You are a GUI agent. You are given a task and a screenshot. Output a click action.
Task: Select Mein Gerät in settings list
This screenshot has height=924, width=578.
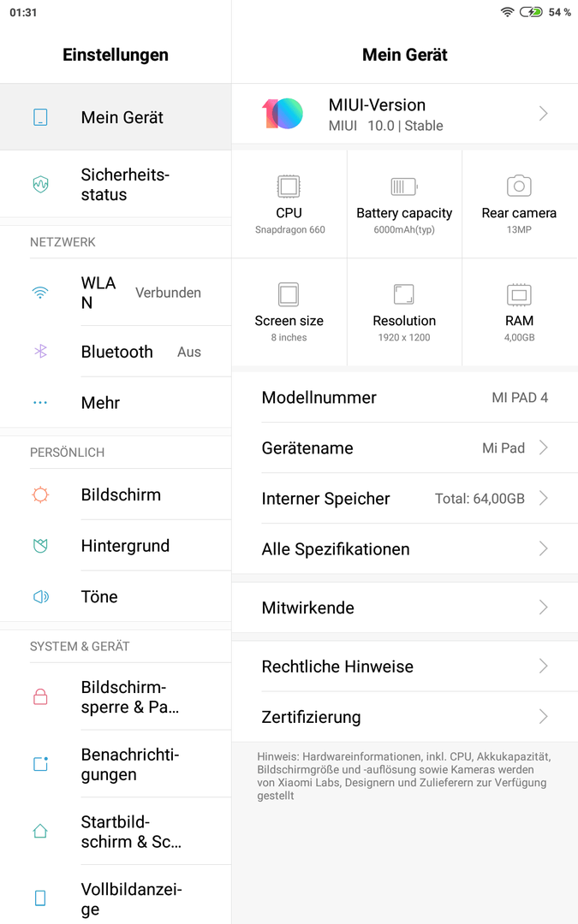click(116, 116)
